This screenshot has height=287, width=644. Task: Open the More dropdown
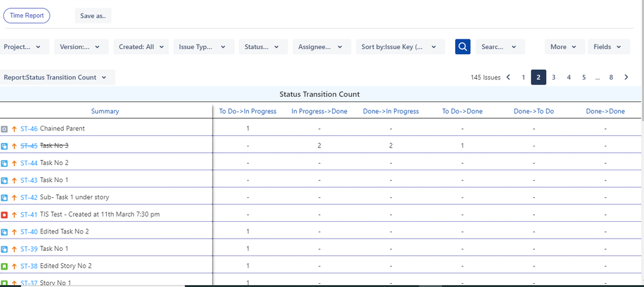pyautogui.click(x=565, y=47)
